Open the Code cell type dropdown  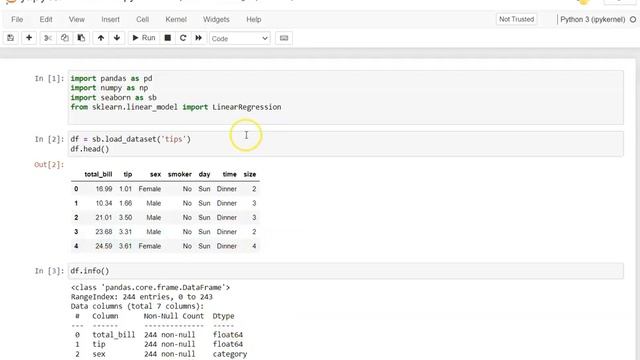[x=240, y=38]
